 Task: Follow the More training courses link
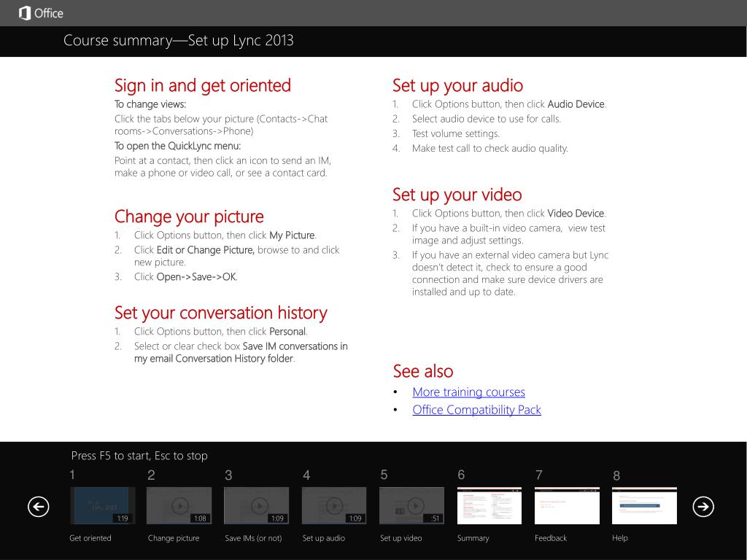(469, 392)
